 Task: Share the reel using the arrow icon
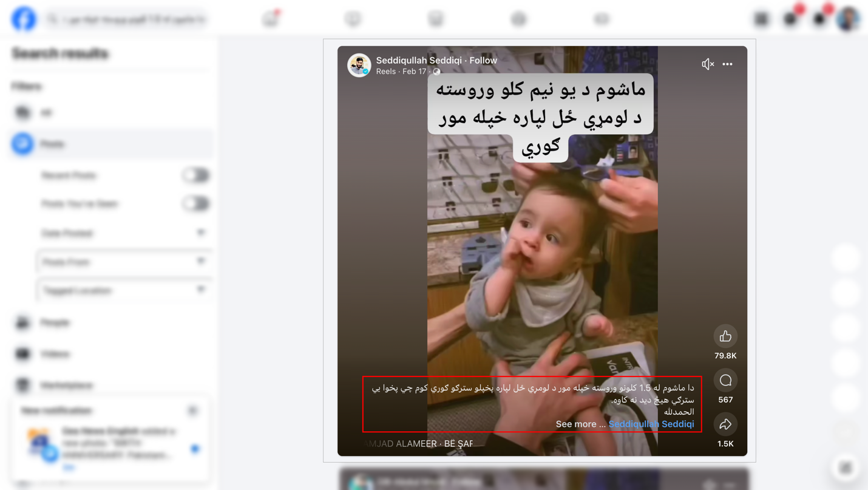click(725, 424)
